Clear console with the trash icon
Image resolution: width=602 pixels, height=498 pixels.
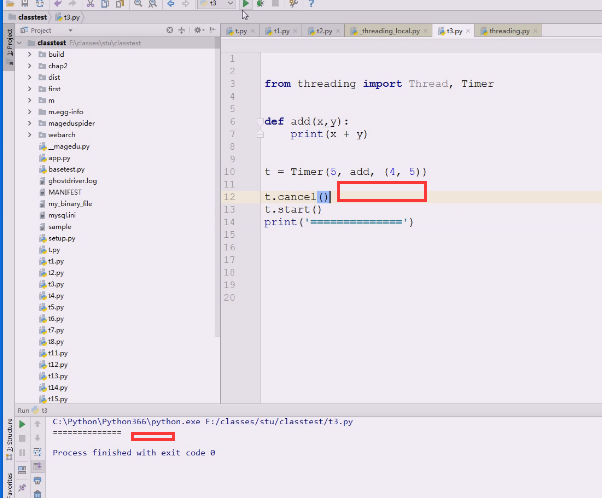tap(37, 494)
